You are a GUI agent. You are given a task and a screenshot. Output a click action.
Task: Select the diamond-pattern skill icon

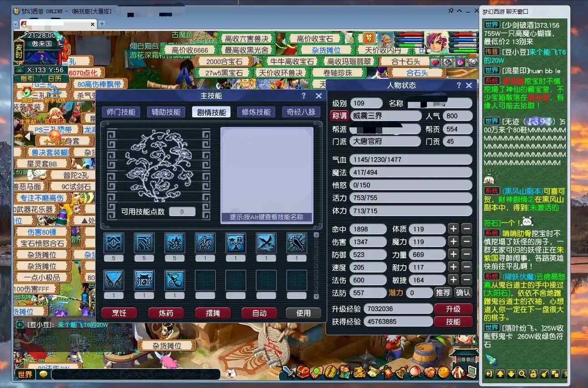click(x=114, y=243)
